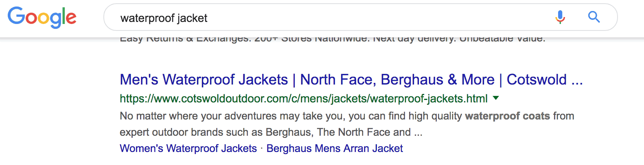Open the Berghaus Mens Arran Jacket sitelink
Viewport: 644px width, 165px height.
tap(335, 148)
